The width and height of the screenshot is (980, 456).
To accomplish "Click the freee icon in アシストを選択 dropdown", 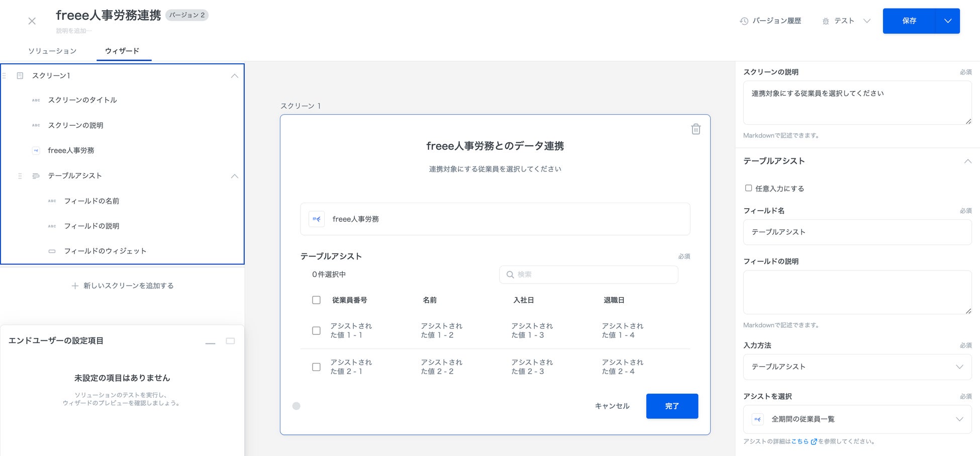I will click(x=758, y=419).
